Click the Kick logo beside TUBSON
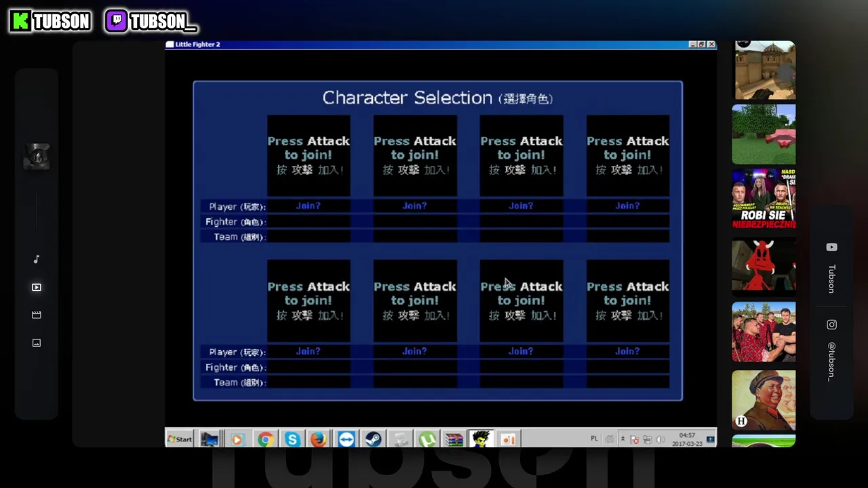 pos(20,21)
